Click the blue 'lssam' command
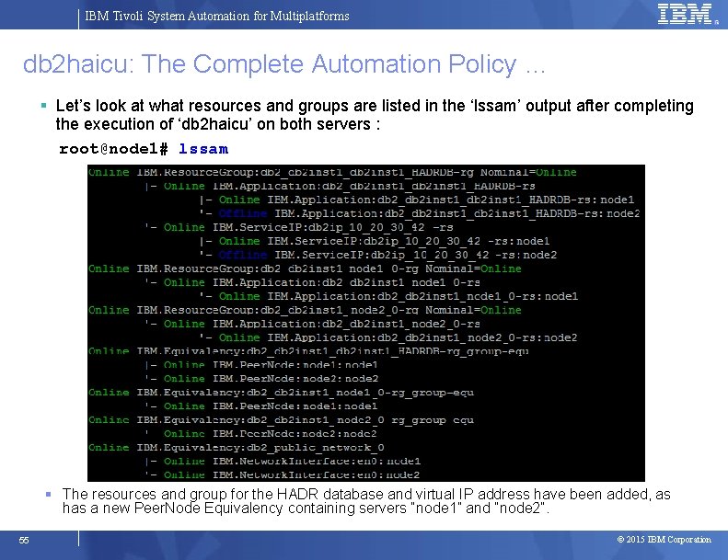Image resolution: width=728 pixels, height=560 pixels. pos(203,148)
